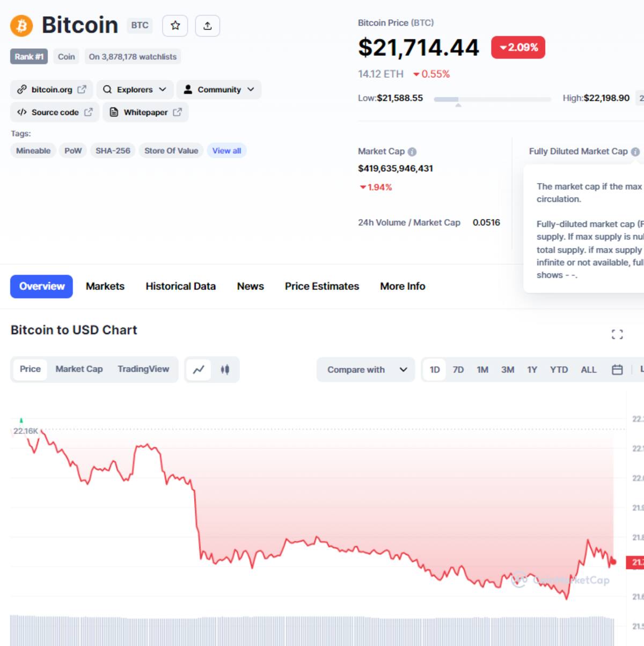The image size is (644, 646).
Task: Expand the Community dropdown
Action: (x=219, y=90)
